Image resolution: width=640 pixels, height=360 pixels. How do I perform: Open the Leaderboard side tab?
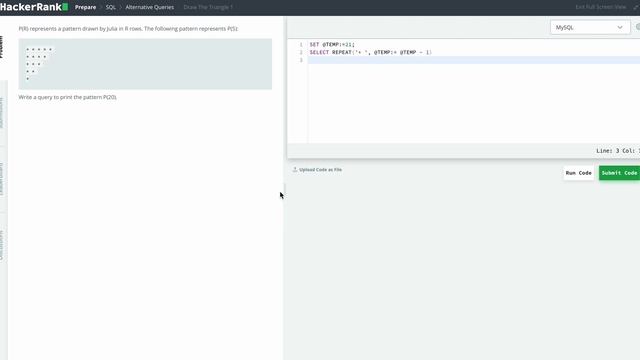(1, 179)
